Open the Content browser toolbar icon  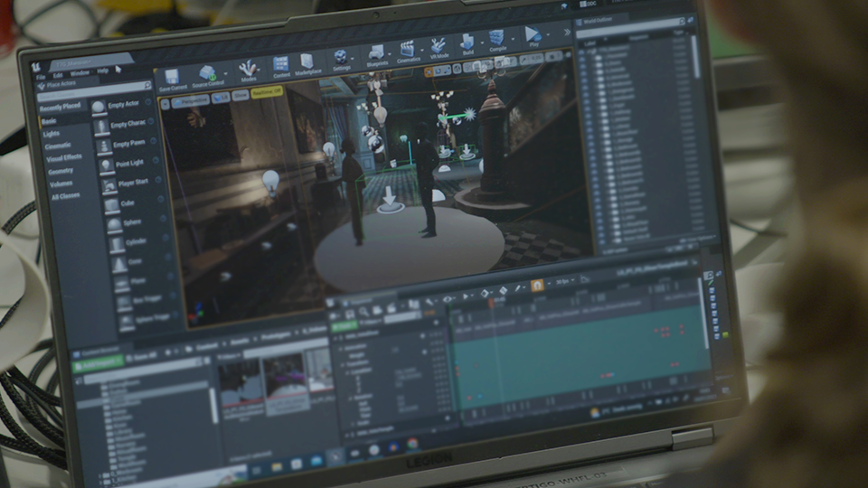point(280,64)
